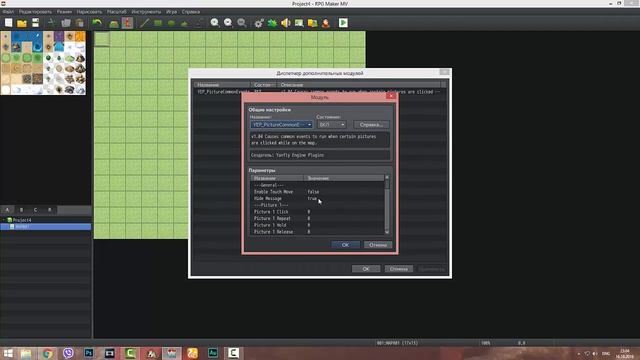Open the Справка menu

coord(191,12)
